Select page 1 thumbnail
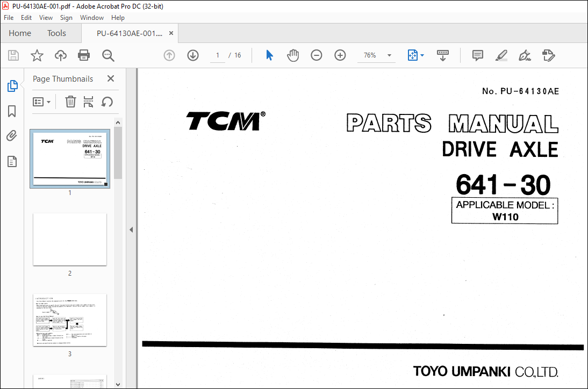 70,159
